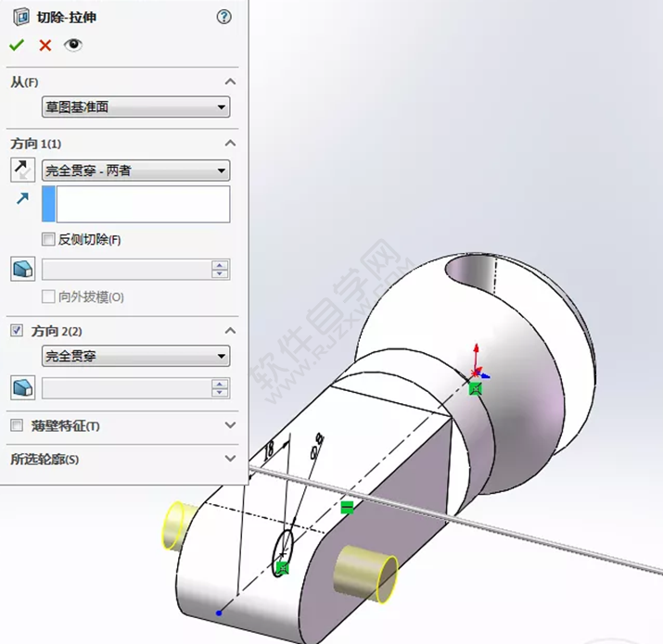Click the green relation marker near the origin

(x=476, y=389)
